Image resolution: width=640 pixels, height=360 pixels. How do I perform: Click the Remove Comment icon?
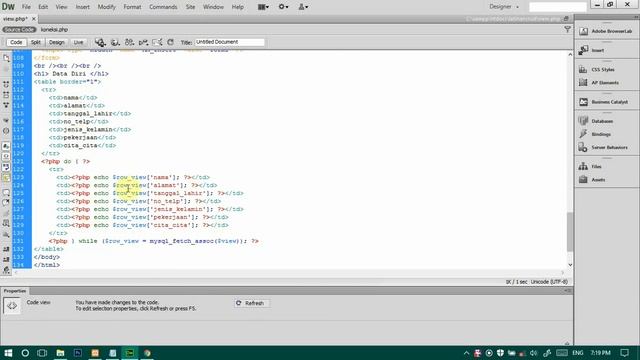(6, 202)
